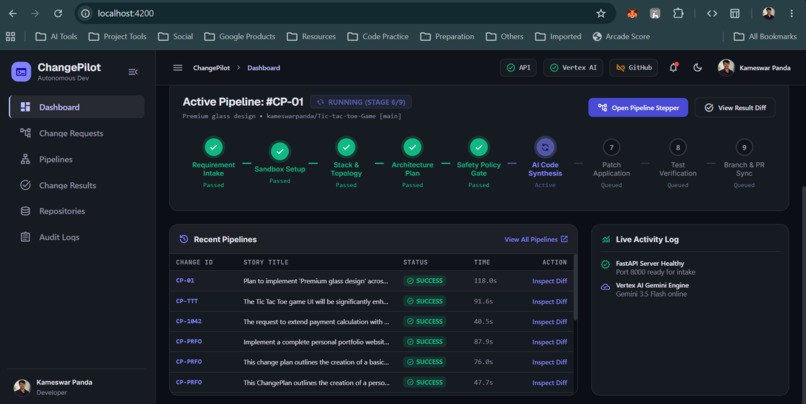806x404 pixels.
Task: Click Open Pipeline Stepper button
Action: point(638,107)
